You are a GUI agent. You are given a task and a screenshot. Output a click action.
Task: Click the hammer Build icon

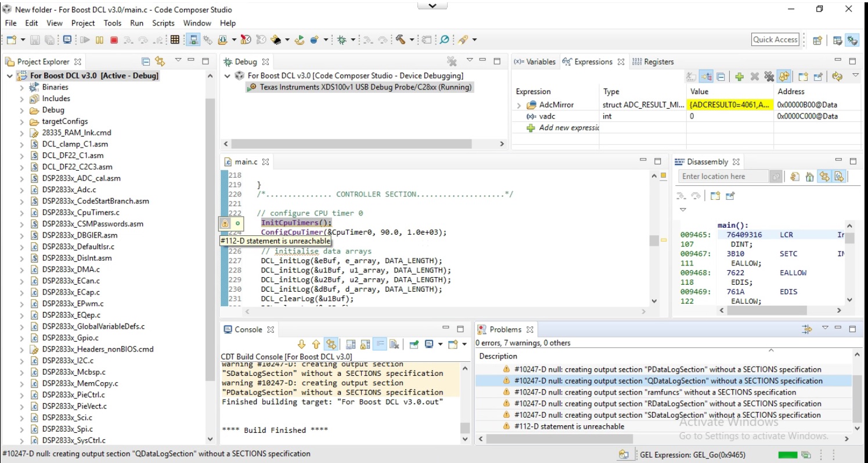(401, 40)
